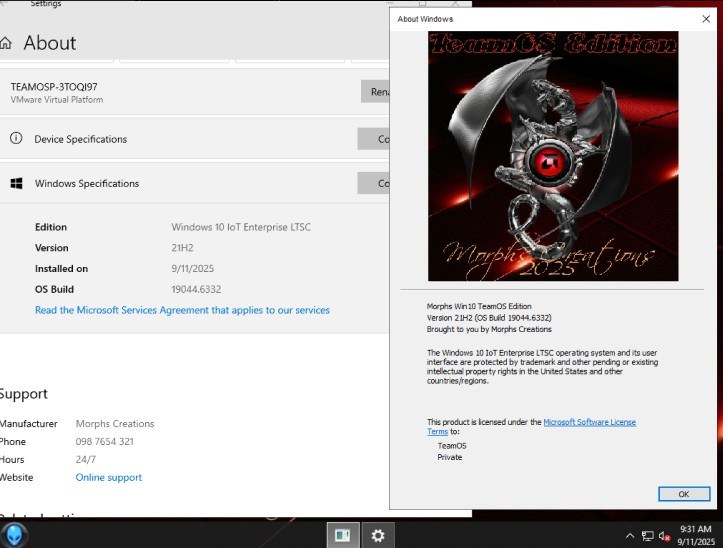Copy the Windows Specifications
The width and height of the screenshot is (723, 548).
click(373, 183)
